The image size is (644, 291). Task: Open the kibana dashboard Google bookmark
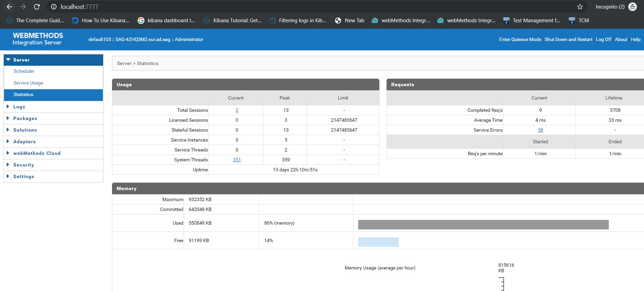coord(166,21)
